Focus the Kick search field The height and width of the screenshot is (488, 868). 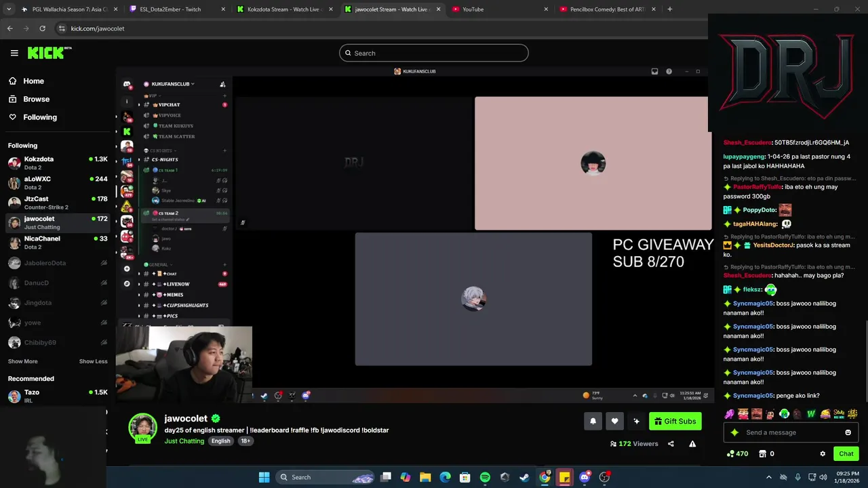point(434,53)
